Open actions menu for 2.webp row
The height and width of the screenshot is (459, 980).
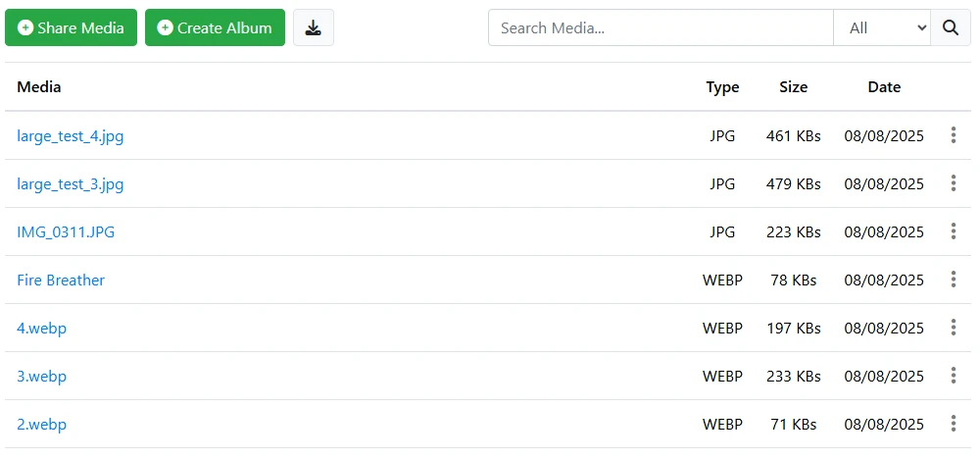[953, 424]
